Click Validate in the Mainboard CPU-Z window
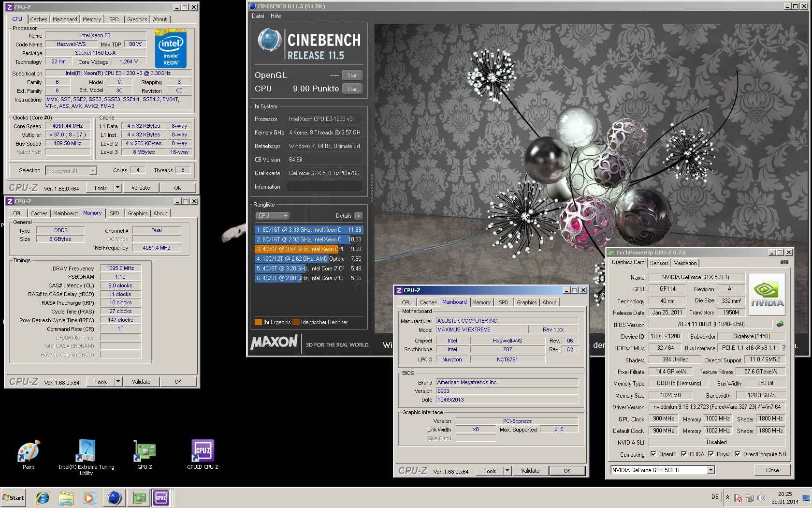The width and height of the screenshot is (812, 508). point(530,471)
